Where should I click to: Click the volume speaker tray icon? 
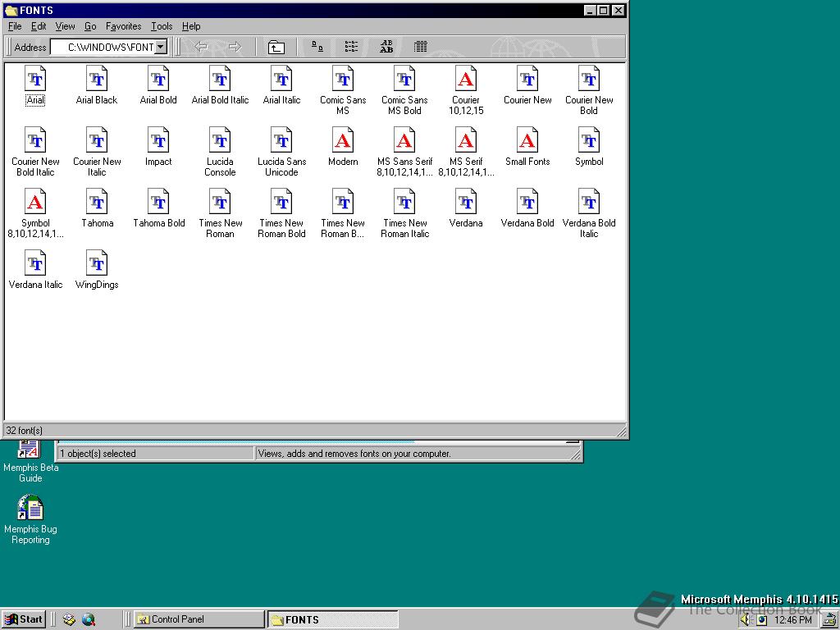click(x=745, y=619)
